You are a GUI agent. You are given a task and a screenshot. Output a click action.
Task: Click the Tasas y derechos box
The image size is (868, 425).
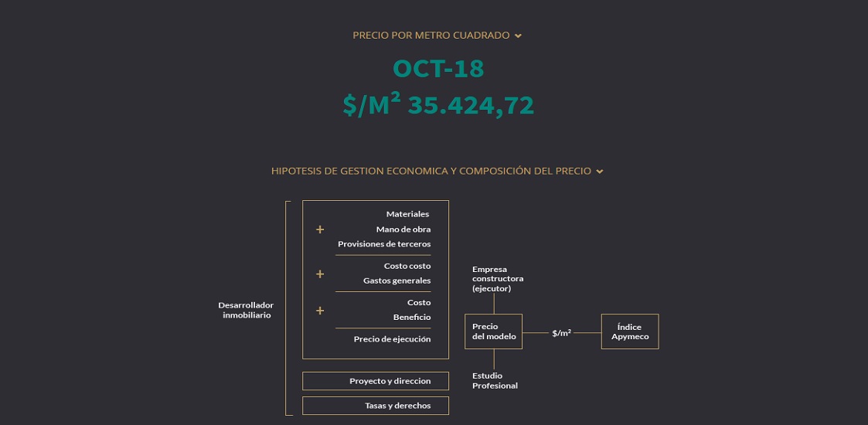click(376, 406)
